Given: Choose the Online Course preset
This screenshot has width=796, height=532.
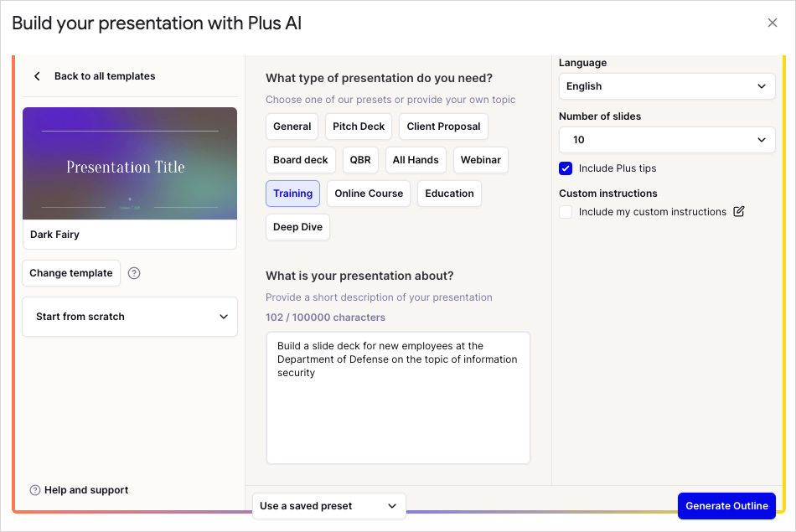Looking at the screenshot, I should [x=369, y=194].
